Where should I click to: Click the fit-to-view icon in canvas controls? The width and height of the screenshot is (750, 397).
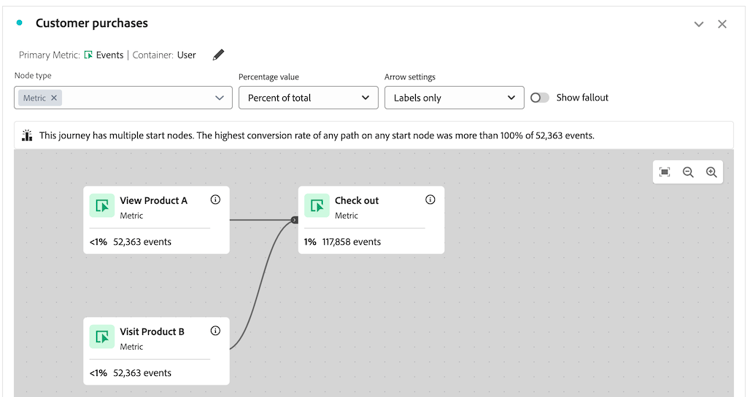pos(664,172)
